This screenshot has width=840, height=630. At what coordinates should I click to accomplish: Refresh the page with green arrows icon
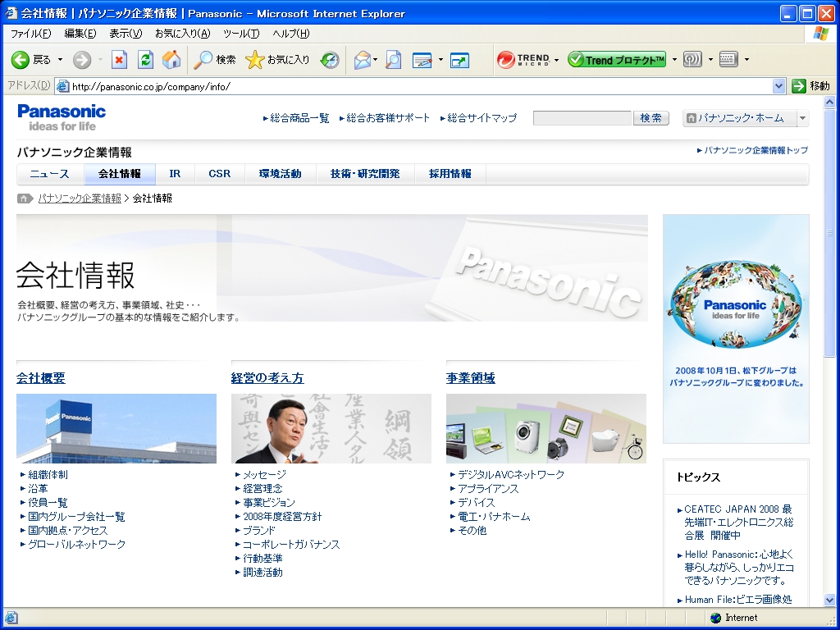[145, 59]
